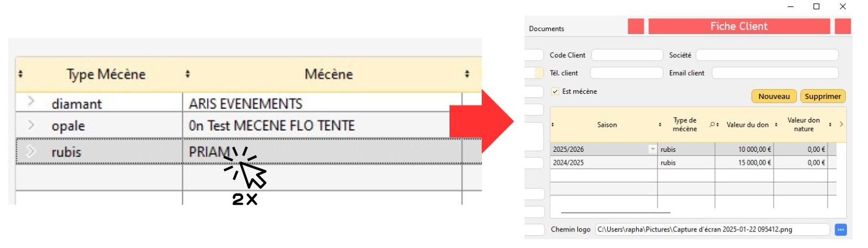Sort by Valeur du don using its arrows
Image resolution: width=868 pixels, height=248 pixels.
click(776, 125)
